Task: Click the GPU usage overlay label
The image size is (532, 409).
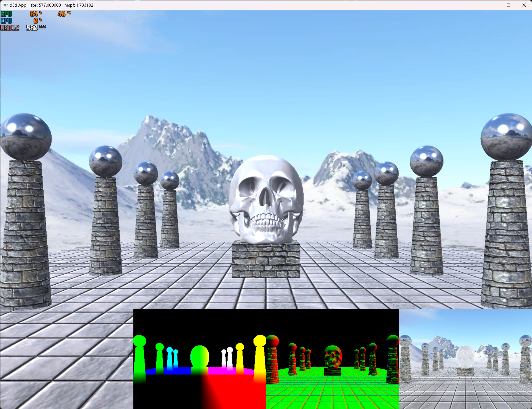Action: (7, 14)
